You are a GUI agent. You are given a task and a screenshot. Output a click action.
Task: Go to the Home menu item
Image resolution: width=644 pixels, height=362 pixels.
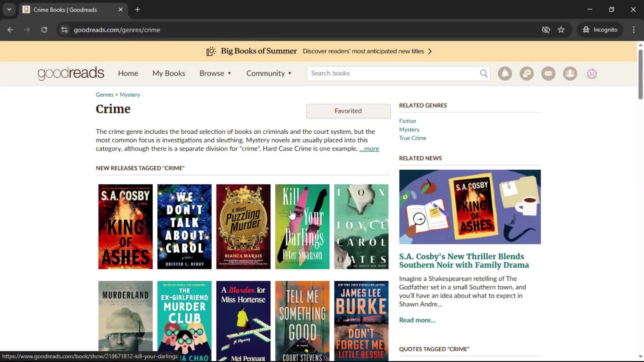pos(128,73)
